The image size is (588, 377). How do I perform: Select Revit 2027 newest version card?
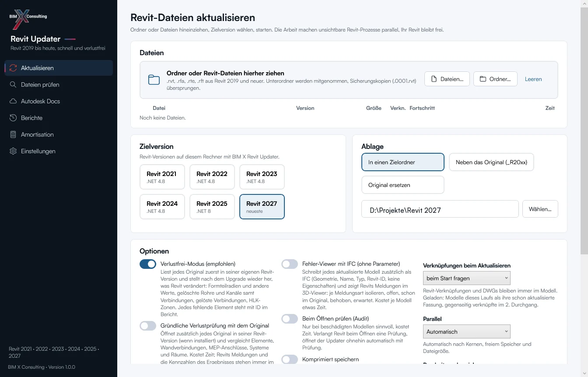(x=262, y=207)
